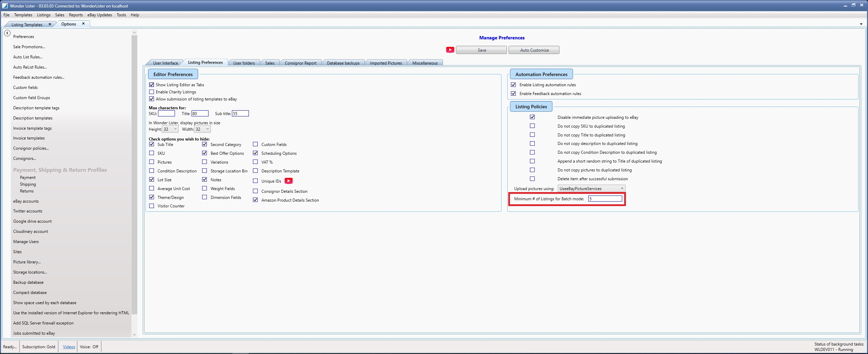Close the Listing Templates tab
The image size is (868, 354).
tap(50, 24)
